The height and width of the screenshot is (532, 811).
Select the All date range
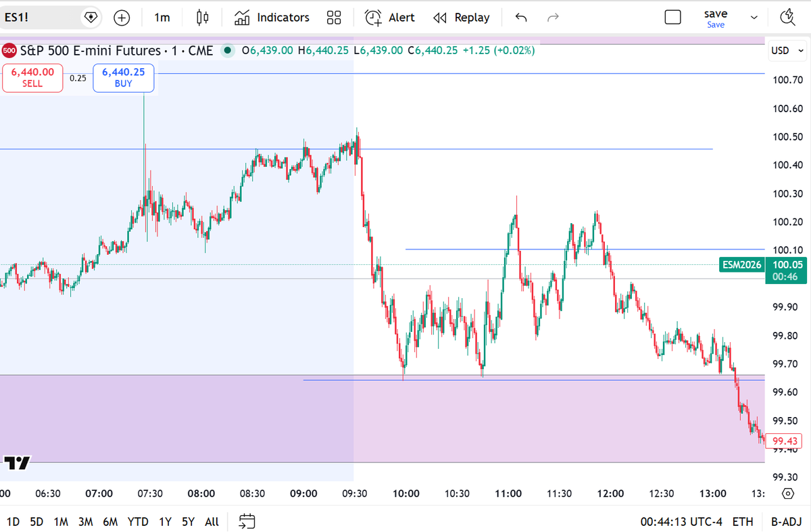212,522
